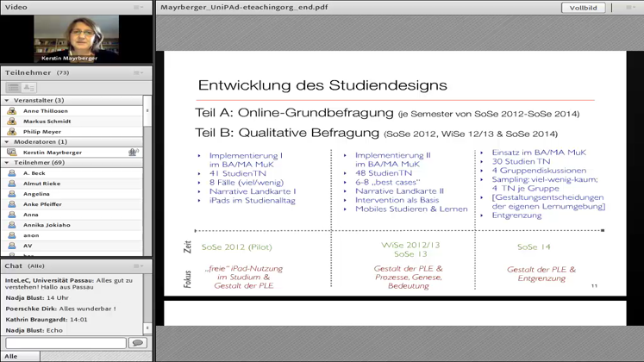The height and width of the screenshot is (362, 644).
Task: Click participant icon beside Anna
Action: point(12,215)
